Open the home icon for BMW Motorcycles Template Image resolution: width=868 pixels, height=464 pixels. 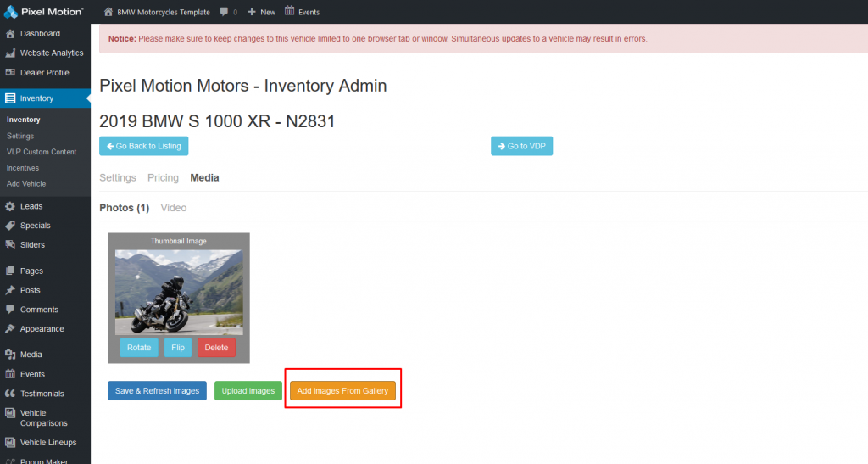[108, 12]
